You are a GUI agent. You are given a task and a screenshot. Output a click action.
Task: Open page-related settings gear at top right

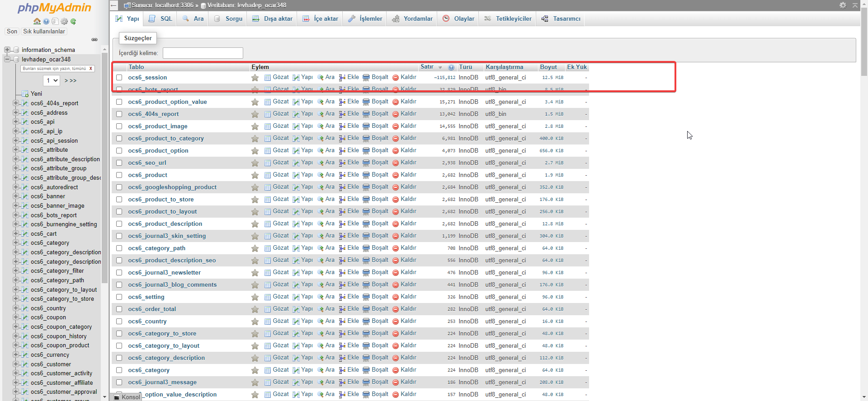point(843,5)
